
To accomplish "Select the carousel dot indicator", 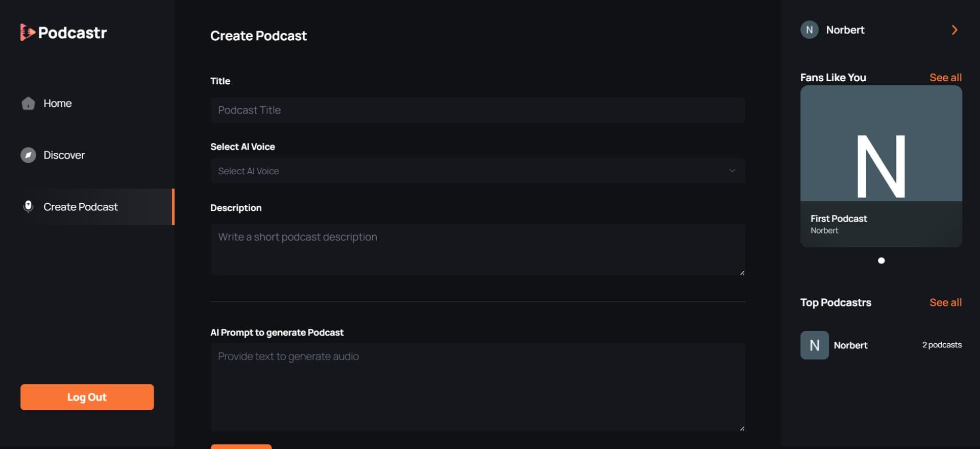I will [x=881, y=261].
